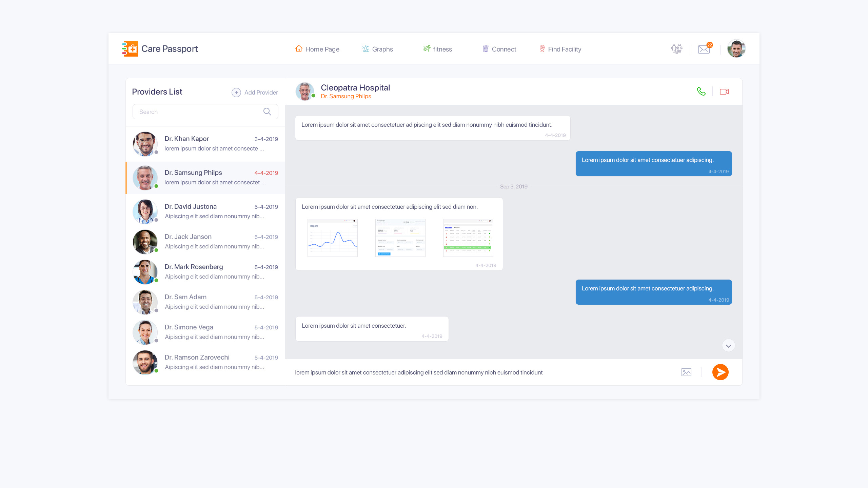This screenshot has height=488, width=868.
Task: Click the fitness runner icon
Action: coord(427,48)
